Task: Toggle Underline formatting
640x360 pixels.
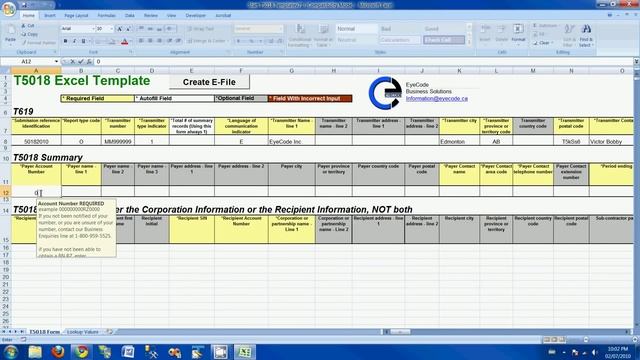Action: click(84, 41)
